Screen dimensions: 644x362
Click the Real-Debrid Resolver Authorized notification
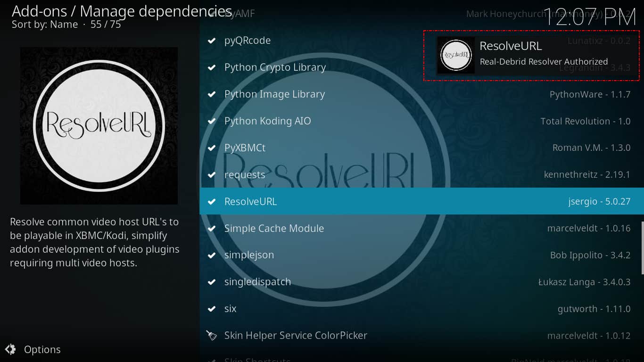(531, 55)
